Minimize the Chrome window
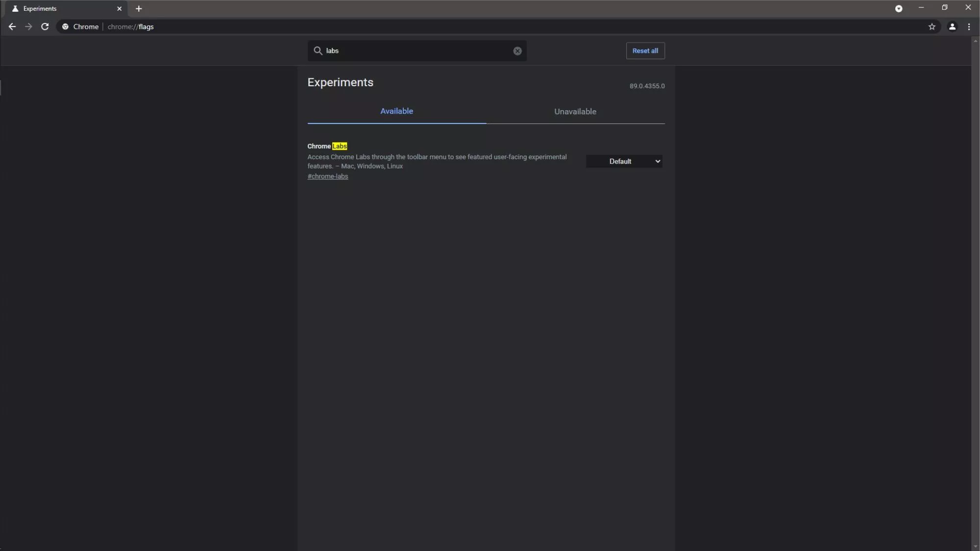Viewport: 980px width, 551px height. 921,7
